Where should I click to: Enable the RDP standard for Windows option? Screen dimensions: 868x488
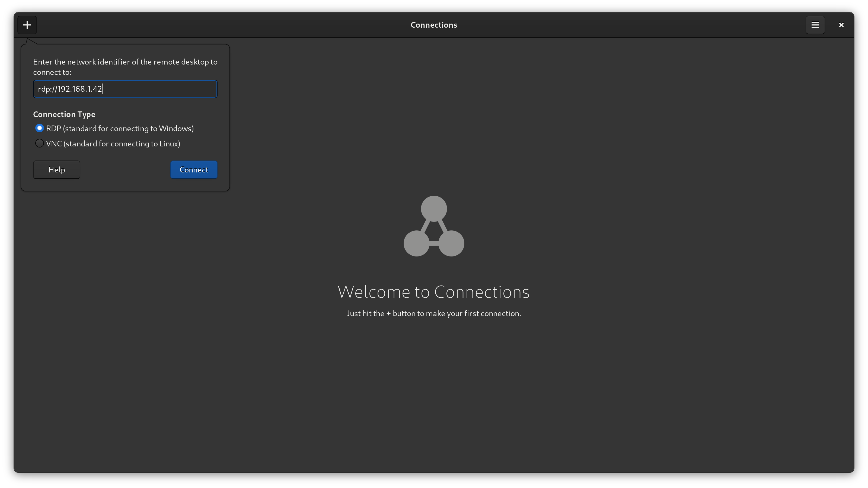[39, 128]
